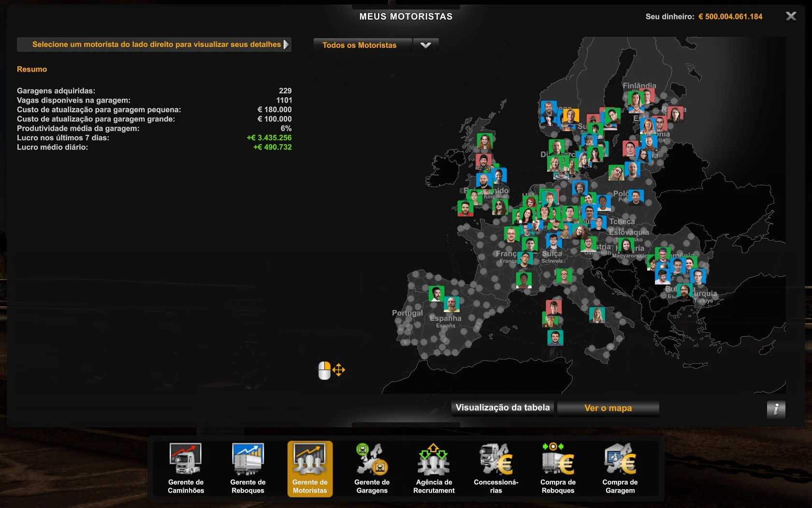Select driver portrait under Finlândia label
Image resolution: width=812 pixels, height=508 pixels.
coord(635,100)
